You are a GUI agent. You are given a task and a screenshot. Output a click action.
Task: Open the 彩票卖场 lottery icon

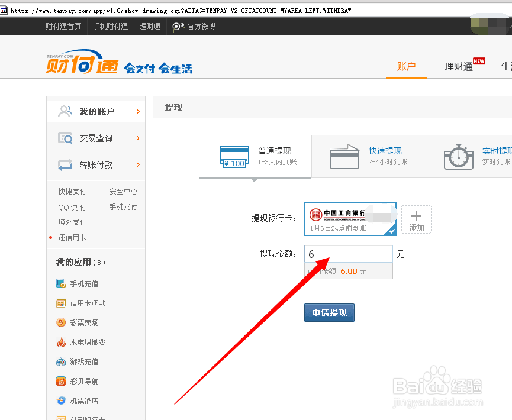coord(62,322)
